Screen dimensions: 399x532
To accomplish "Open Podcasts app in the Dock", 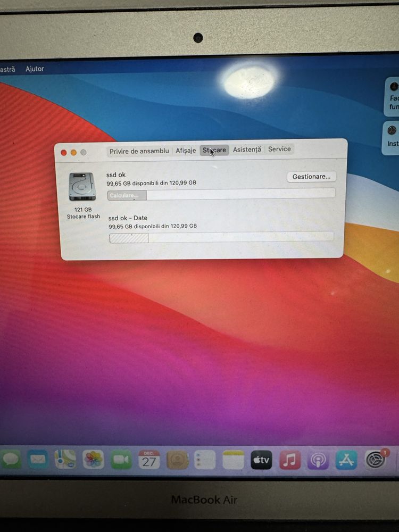I will click(x=318, y=460).
